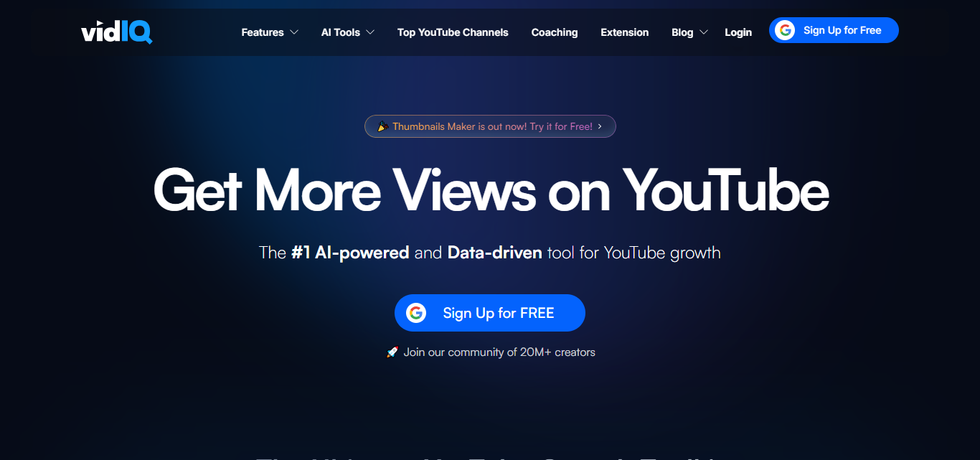Click the headline "Get More Views on YouTube"
The height and width of the screenshot is (460, 980).
point(491,189)
